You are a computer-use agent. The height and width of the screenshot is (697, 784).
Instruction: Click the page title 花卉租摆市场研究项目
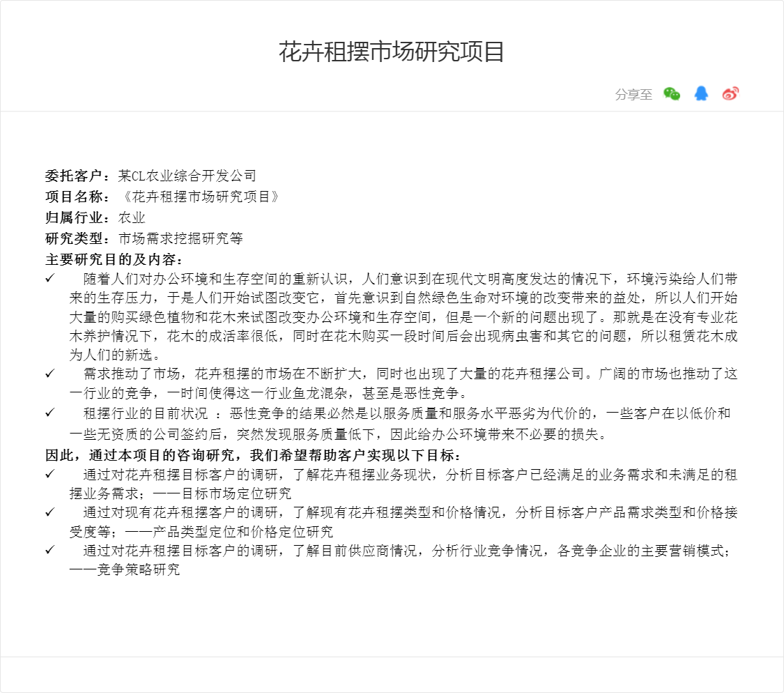pos(391,52)
